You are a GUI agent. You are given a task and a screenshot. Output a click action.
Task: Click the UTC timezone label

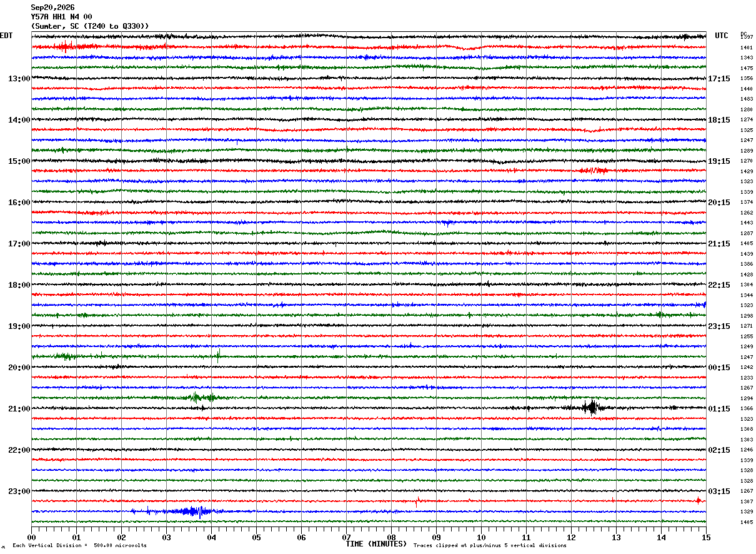[x=722, y=36]
